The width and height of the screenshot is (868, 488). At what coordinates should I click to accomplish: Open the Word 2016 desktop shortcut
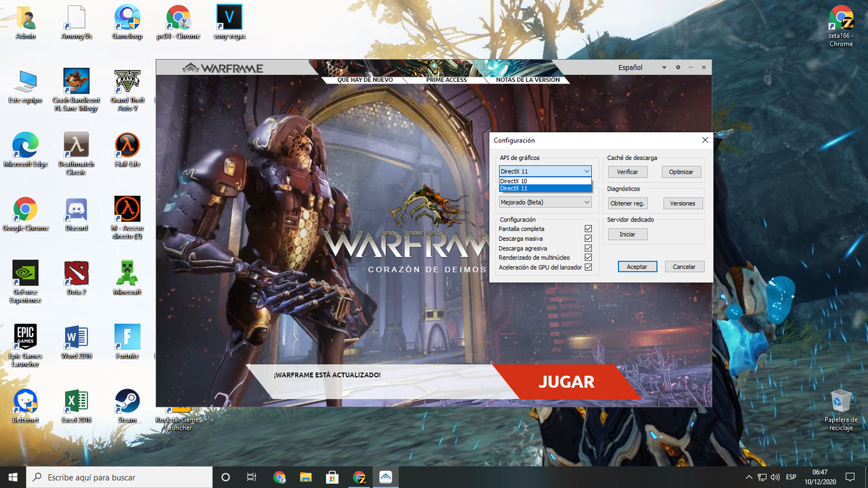tap(77, 342)
